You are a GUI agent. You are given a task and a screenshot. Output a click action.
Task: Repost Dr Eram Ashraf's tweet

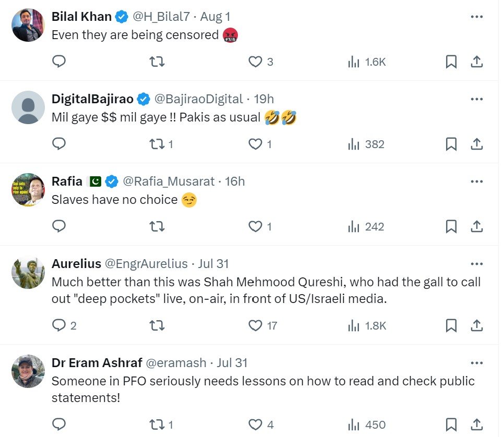pyautogui.click(x=157, y=424)
